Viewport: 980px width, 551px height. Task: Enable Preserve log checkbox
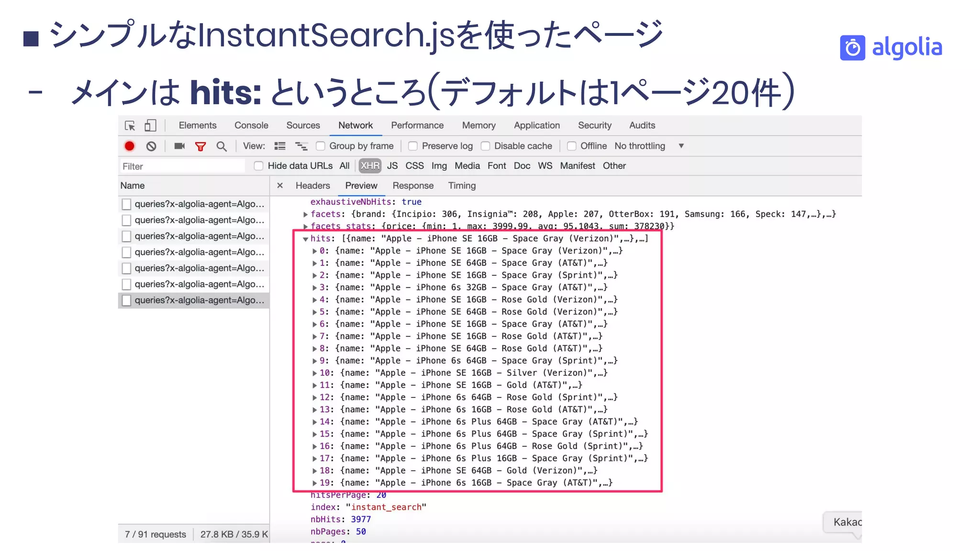click(413, 146)
